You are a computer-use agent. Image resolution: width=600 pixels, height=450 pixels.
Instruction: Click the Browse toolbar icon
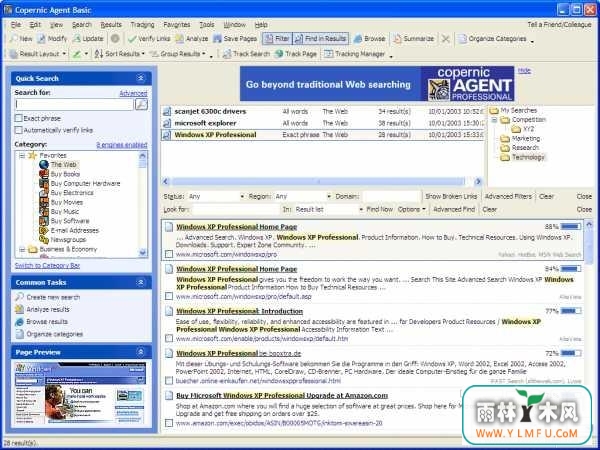[x=358, y=39]
